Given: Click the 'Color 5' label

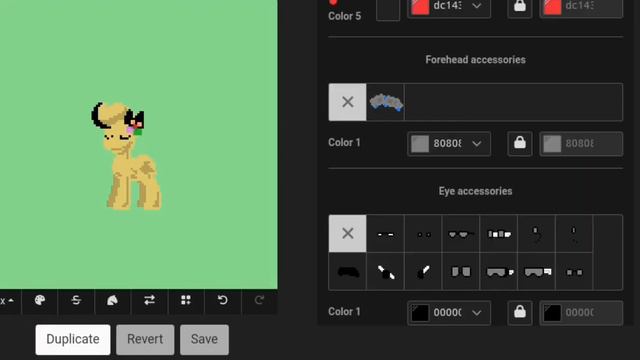Looking at the screenshot, I should click(344, 16).
